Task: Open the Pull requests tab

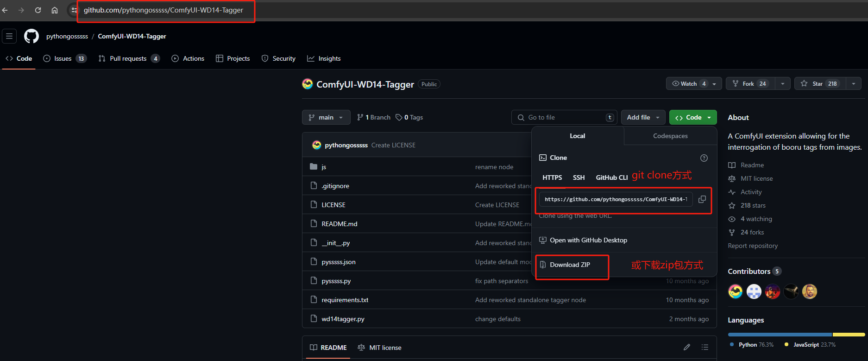Action: [x=129, y=58]
